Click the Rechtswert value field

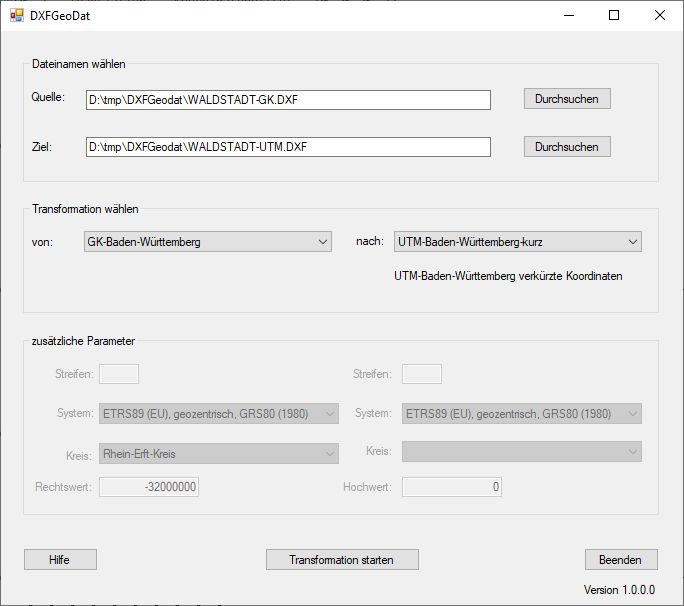[x=150, y=487]
